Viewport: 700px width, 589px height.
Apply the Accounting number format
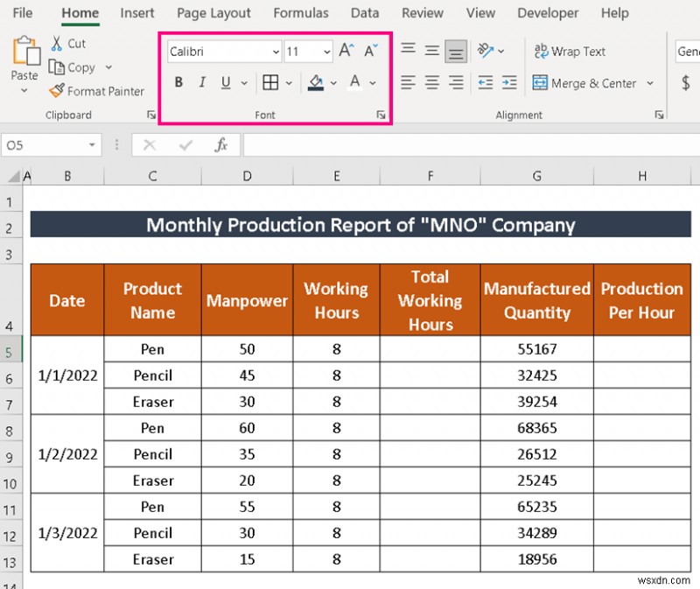click(x=688, y=83)
